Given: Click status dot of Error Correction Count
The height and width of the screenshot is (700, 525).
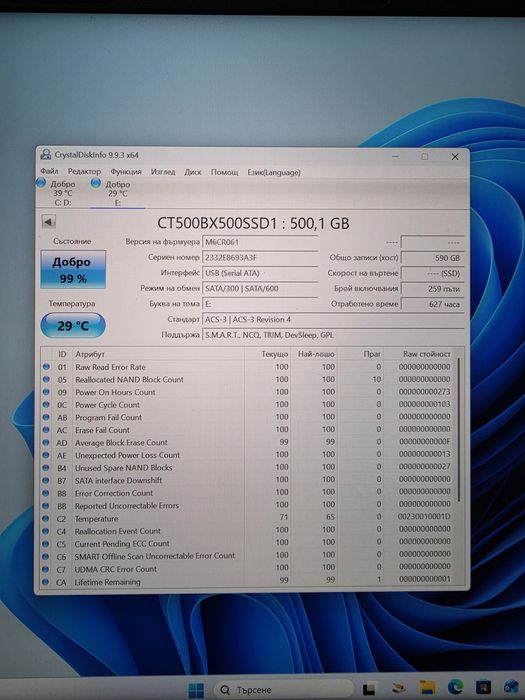Looking at the screenshot, I should [x=46, y=493].
